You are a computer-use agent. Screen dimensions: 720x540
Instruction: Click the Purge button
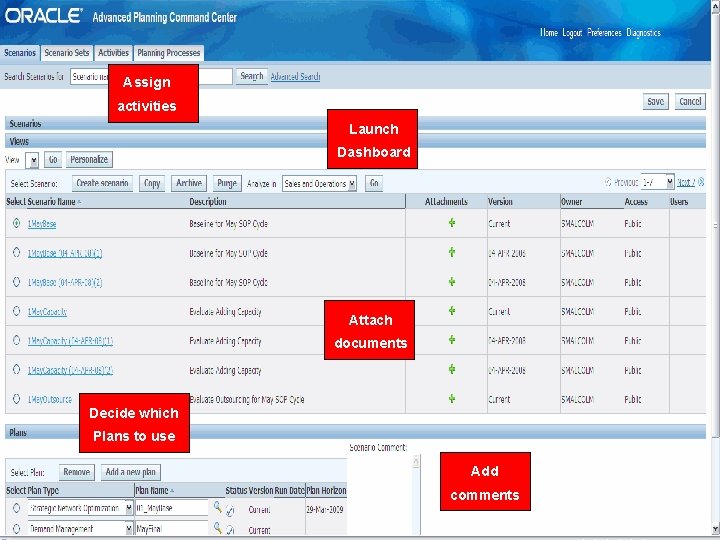(227, 183)
